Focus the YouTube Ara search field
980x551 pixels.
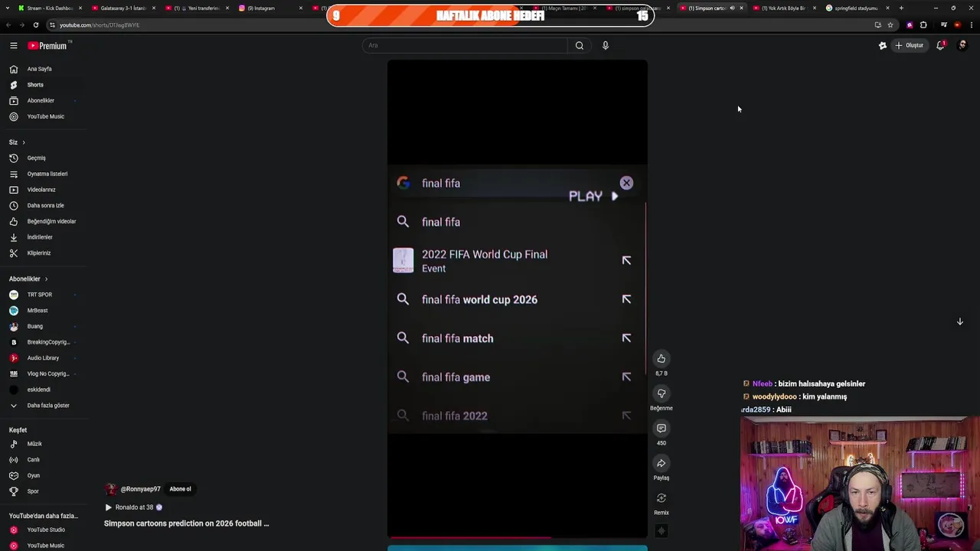point(465,45)
